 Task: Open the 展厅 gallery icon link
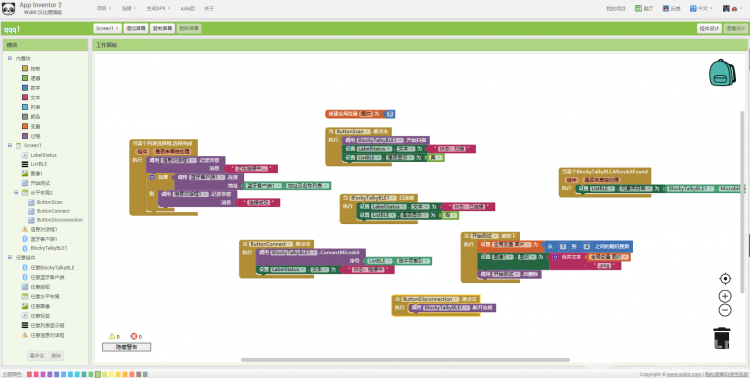644,9
